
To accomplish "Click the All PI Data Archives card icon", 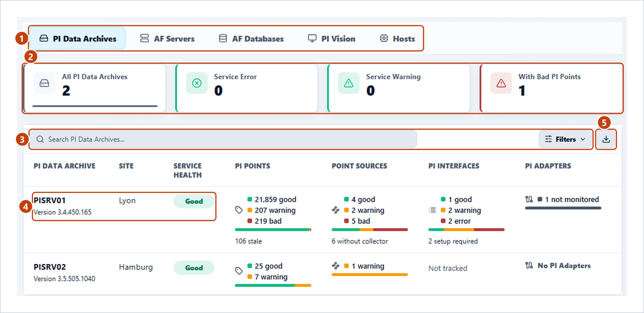I will [x=44, y=84].
